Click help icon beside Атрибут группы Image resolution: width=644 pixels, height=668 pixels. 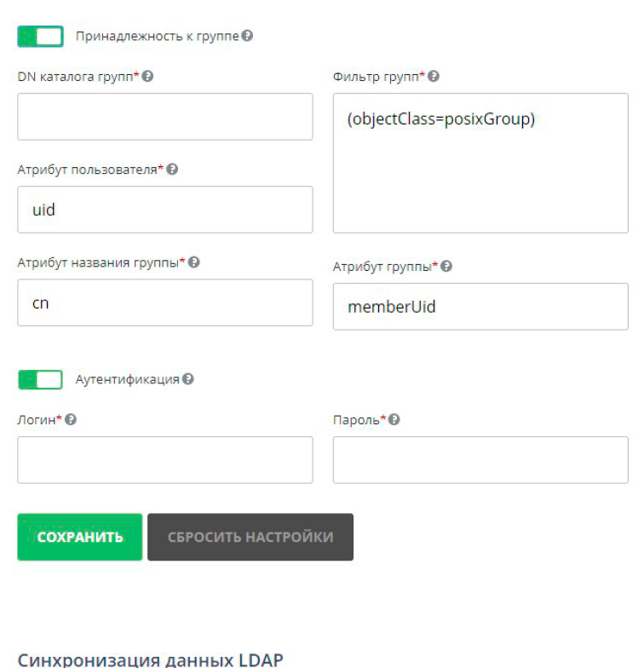click(446, 267)
